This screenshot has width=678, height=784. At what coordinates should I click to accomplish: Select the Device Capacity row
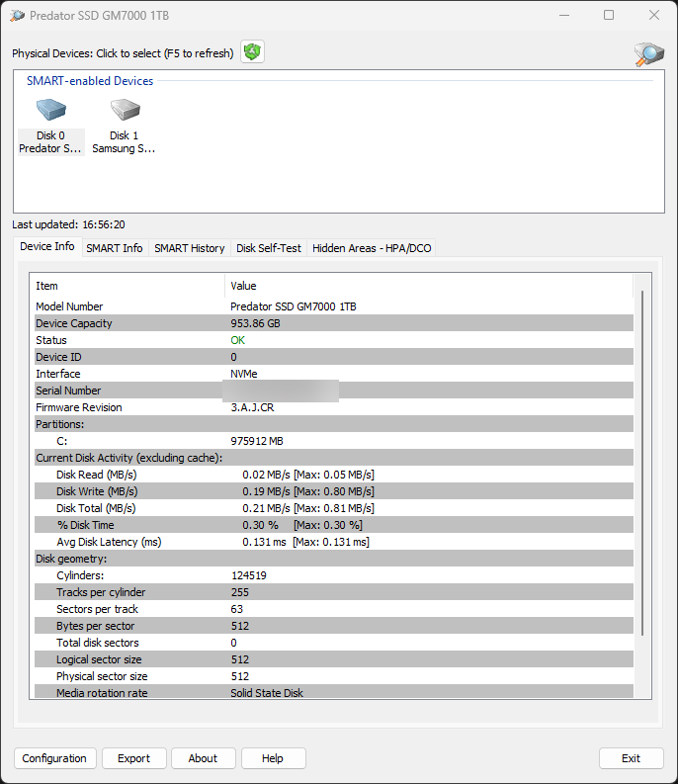click(333, 323)
